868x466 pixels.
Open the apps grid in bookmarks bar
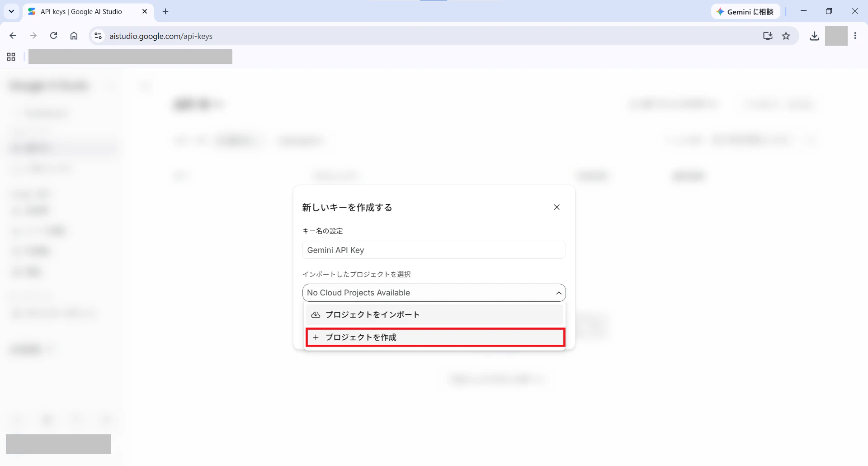(x=11, y=57)
